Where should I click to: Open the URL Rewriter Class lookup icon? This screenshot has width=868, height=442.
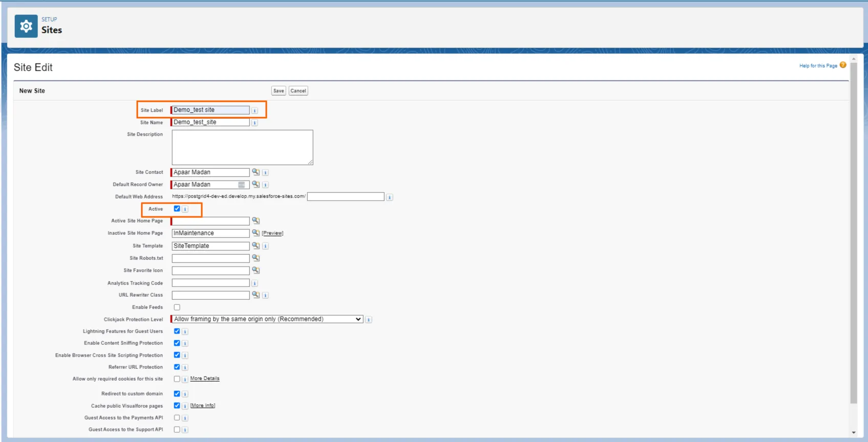(256, 295)
